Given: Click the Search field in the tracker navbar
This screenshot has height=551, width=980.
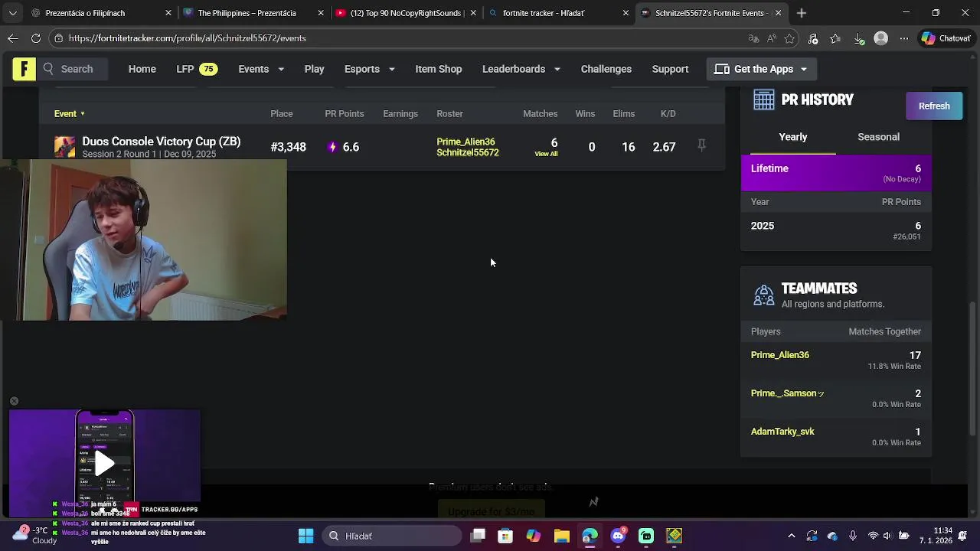Looking at the screenshot, I should coord(72,69).
